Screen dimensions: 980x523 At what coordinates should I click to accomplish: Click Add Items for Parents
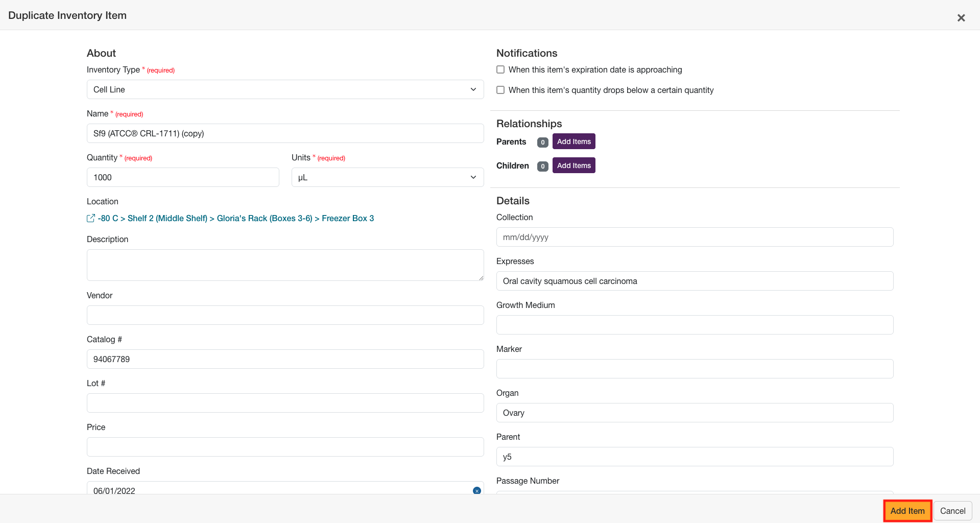tap(573, 141)
